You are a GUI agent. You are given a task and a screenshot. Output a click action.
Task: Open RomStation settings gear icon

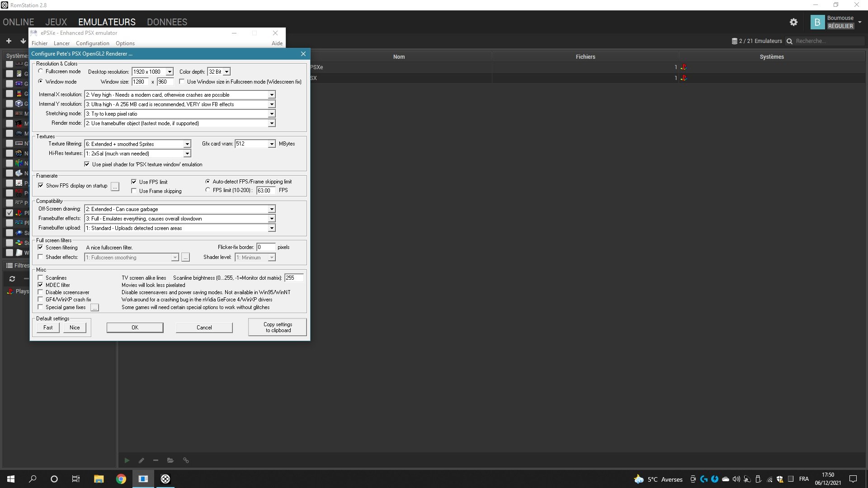[793, 22]
